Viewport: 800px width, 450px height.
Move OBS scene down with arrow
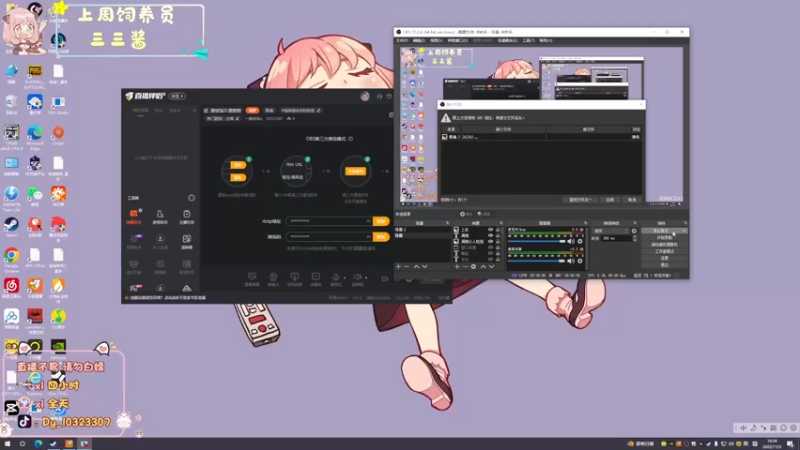point(424,266)
